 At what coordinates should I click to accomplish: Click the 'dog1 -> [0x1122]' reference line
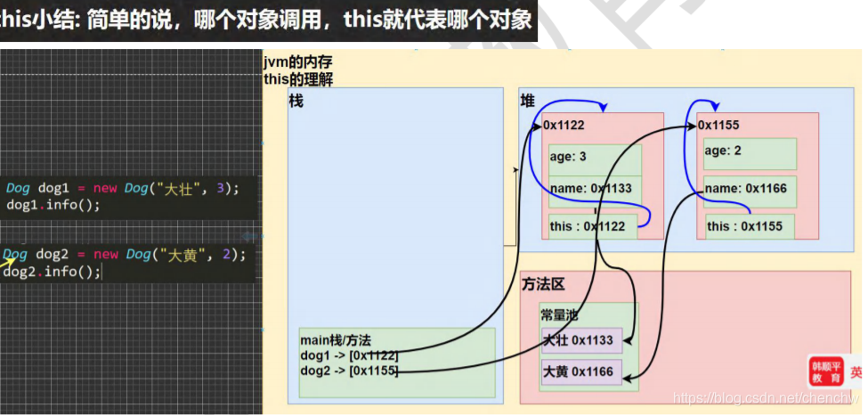click(349, 355)
